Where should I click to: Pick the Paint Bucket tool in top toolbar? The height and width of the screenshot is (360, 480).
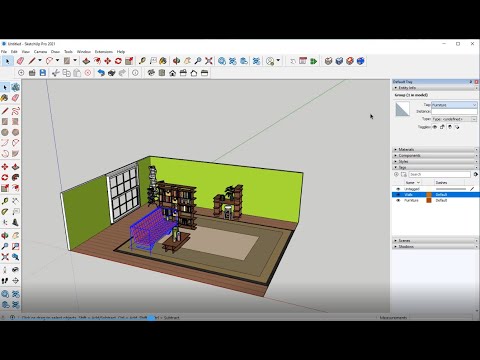163,61
